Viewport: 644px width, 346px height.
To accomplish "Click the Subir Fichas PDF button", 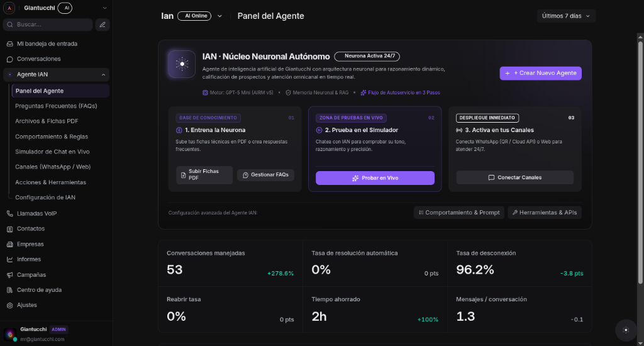I will point(204,175).
